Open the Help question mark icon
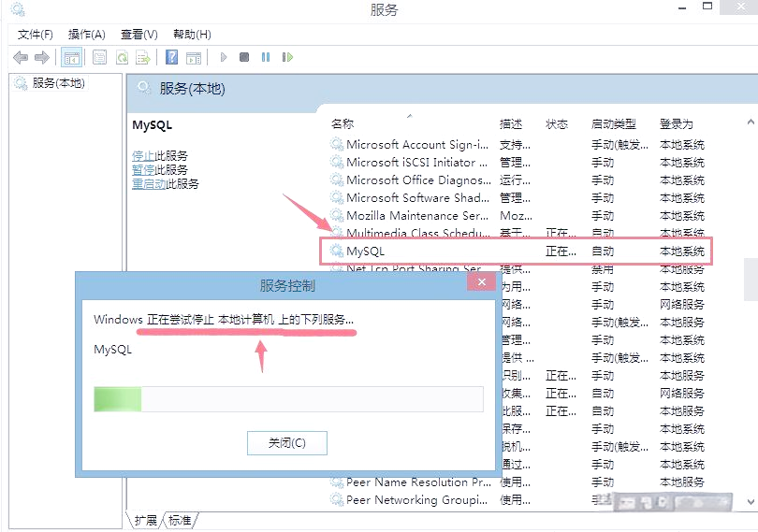This screenshot has width=758, height=532. coord(171,57)
